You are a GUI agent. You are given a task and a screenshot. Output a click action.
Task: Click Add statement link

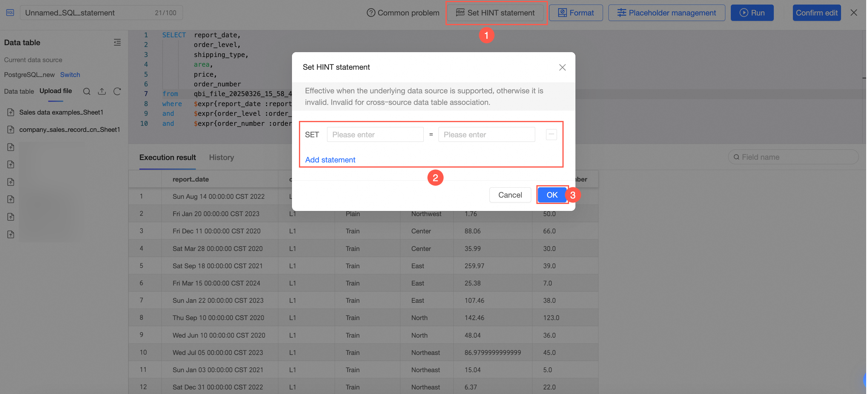pos(330,160)
